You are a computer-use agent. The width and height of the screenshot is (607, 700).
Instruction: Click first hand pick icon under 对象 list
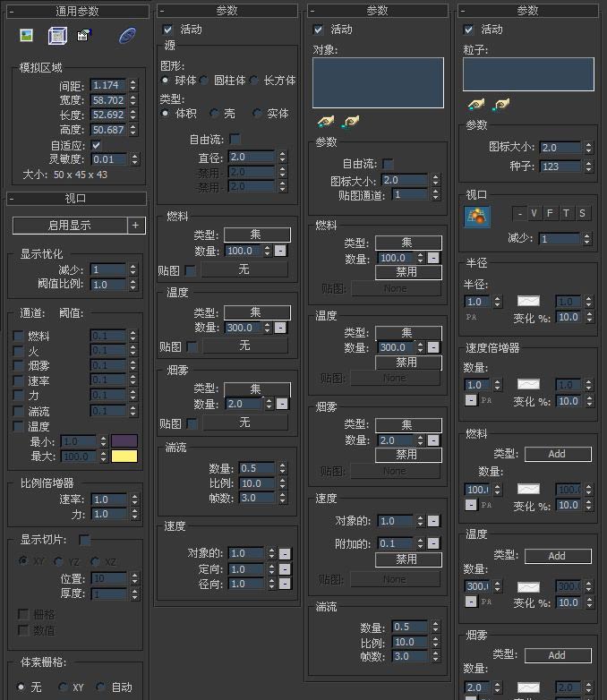point(326,121)
